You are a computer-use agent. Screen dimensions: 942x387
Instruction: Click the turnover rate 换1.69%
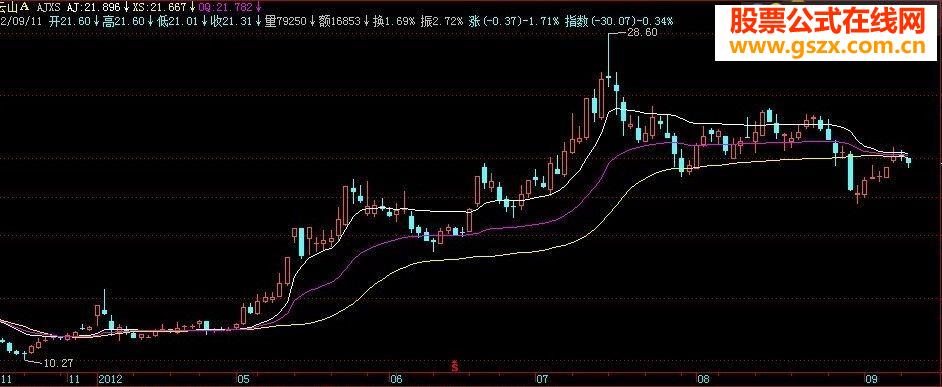pos(394,21)
